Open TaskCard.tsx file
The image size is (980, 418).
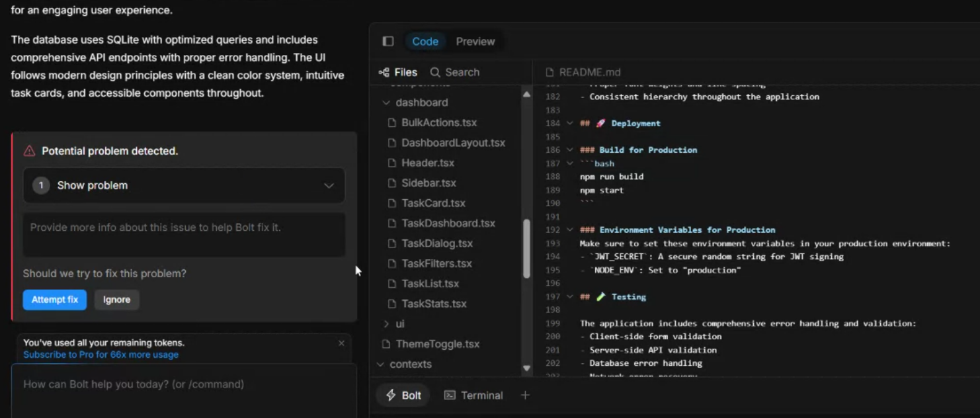[433, 203]
